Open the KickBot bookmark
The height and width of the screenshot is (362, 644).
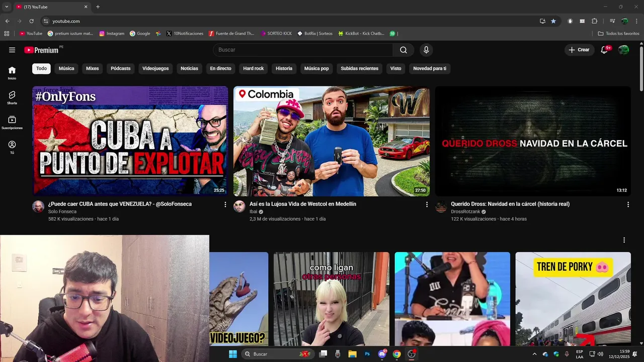[x=361, y=34]
